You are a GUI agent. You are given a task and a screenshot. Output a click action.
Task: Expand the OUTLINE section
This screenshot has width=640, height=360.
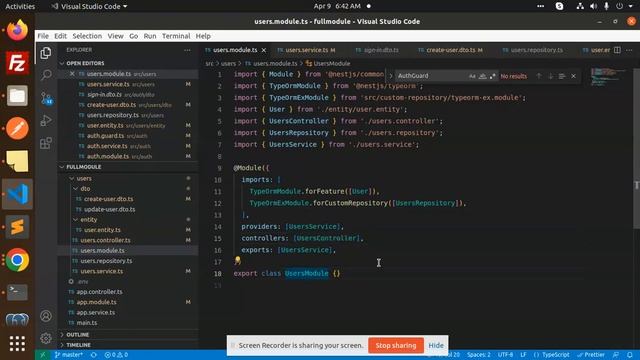click(x=78, y=335)
